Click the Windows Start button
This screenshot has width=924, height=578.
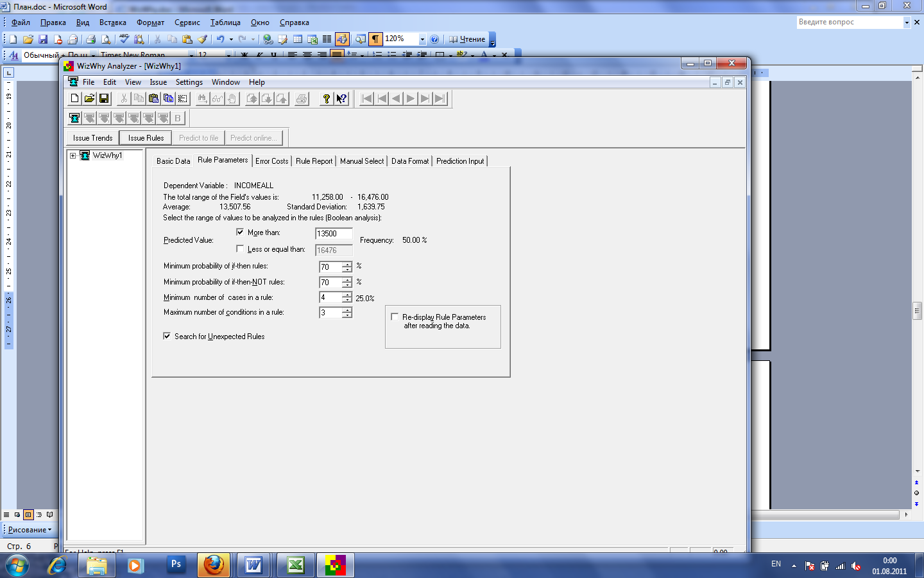tap(17, 566)
